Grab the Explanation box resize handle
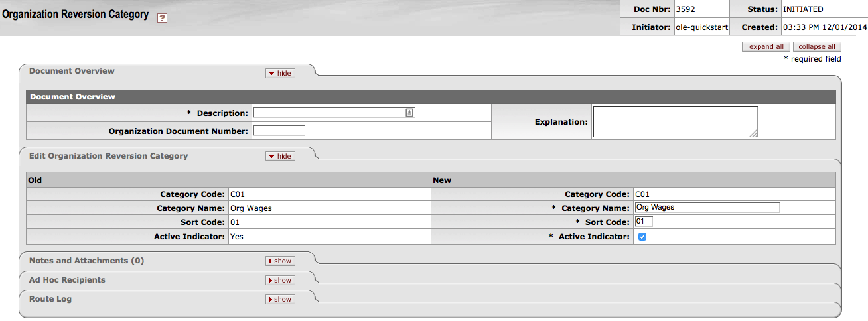The width and height of the screenshot is (868, 321). tap(753, 133)
